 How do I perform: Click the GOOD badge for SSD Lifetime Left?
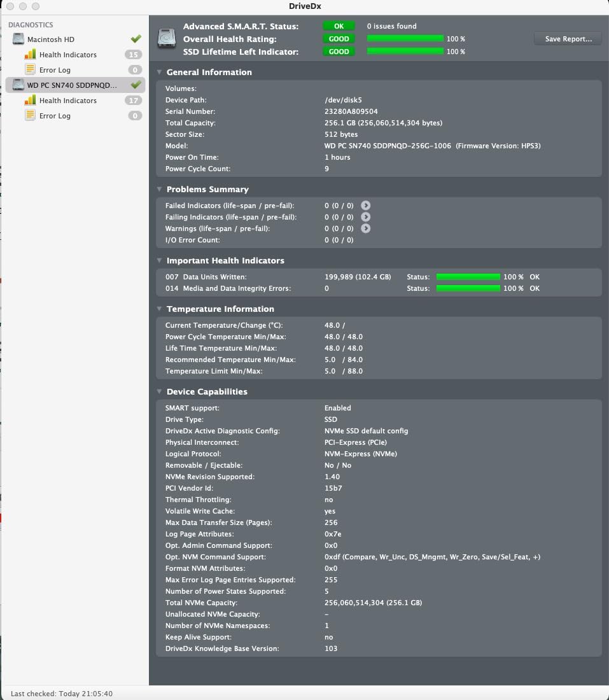pyautogui.click(x=339, y=52)
